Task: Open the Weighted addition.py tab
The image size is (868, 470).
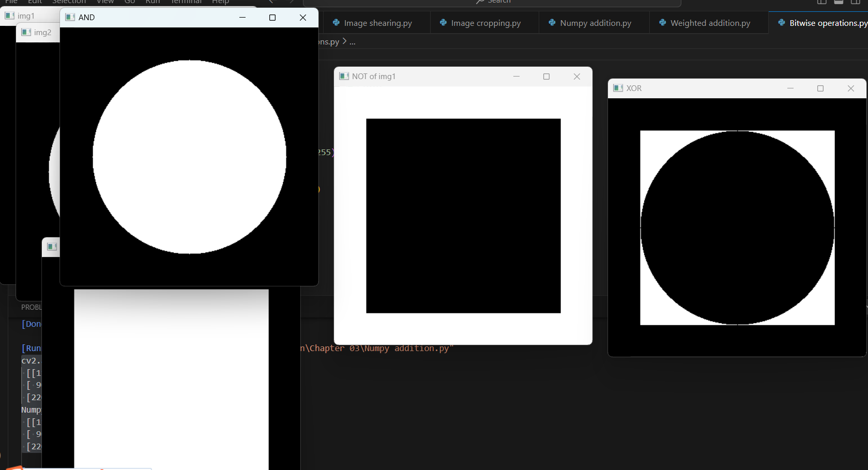Action: 709,23
